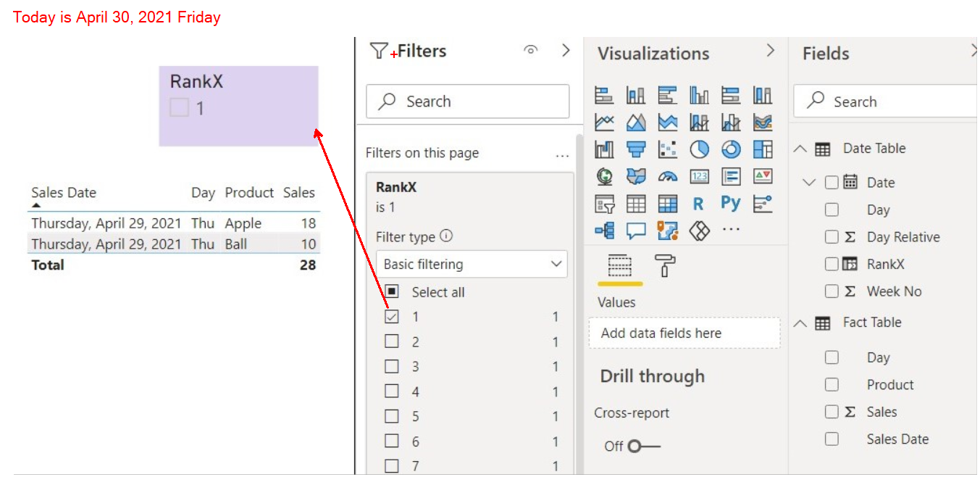This screenshot has height=485, width=980.
Task: Add a Q&A speech bubble visual
Action: (636, 231)
